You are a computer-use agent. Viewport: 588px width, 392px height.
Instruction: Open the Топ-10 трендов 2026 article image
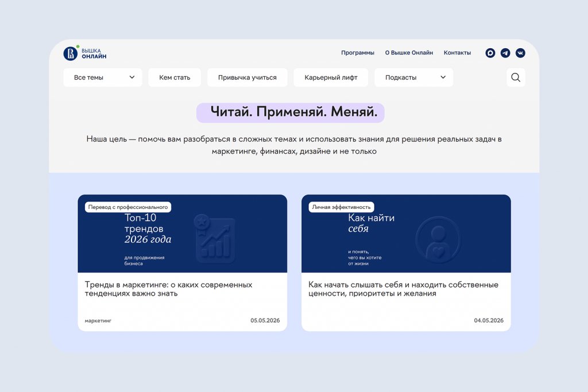pos(182,234)
